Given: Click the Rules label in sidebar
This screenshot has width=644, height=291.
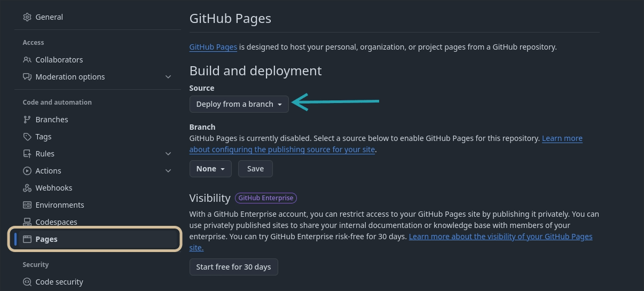Looking at the screenshot, I should point(45,154).
